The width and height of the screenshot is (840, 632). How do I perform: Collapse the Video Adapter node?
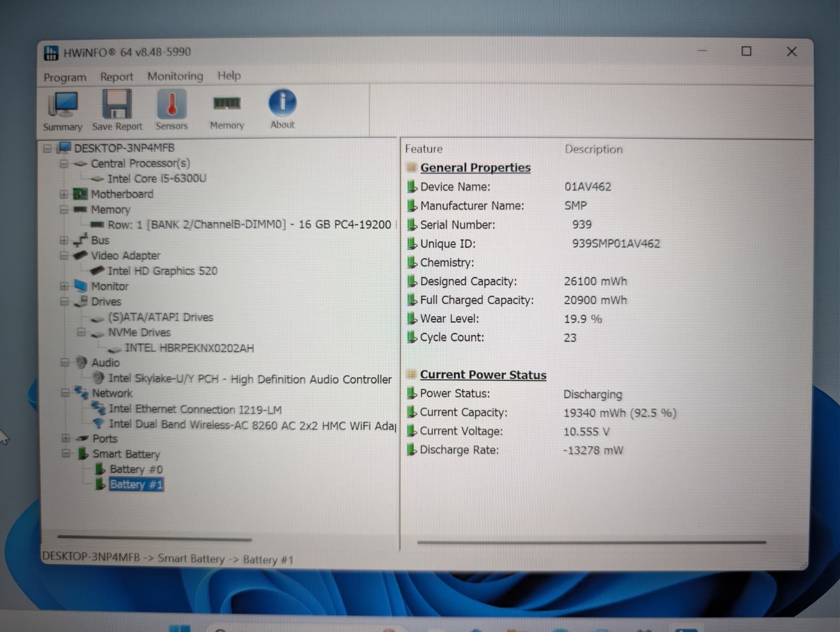[x=64, y=256]
